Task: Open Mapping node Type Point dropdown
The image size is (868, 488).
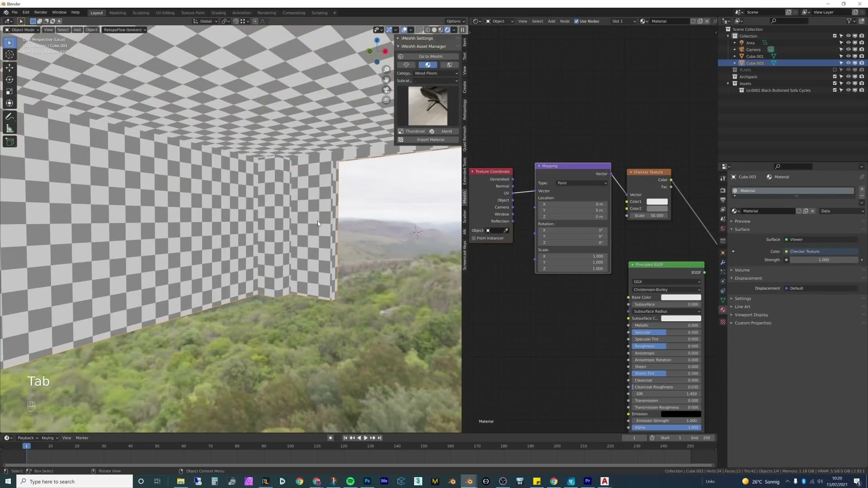Action: coord(582,183)
